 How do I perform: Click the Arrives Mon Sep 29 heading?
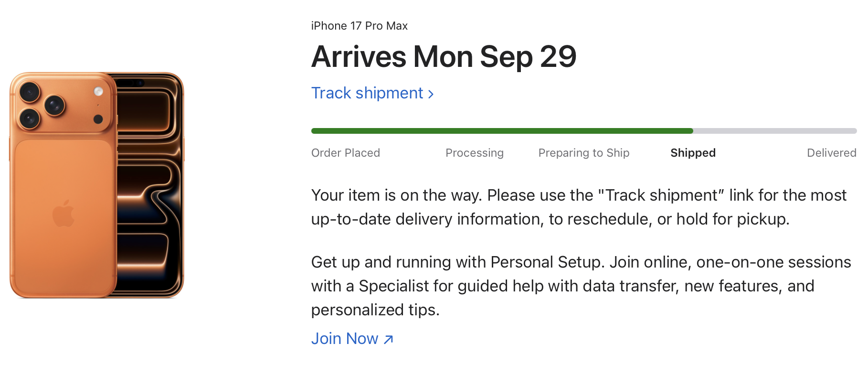[444, 57]
